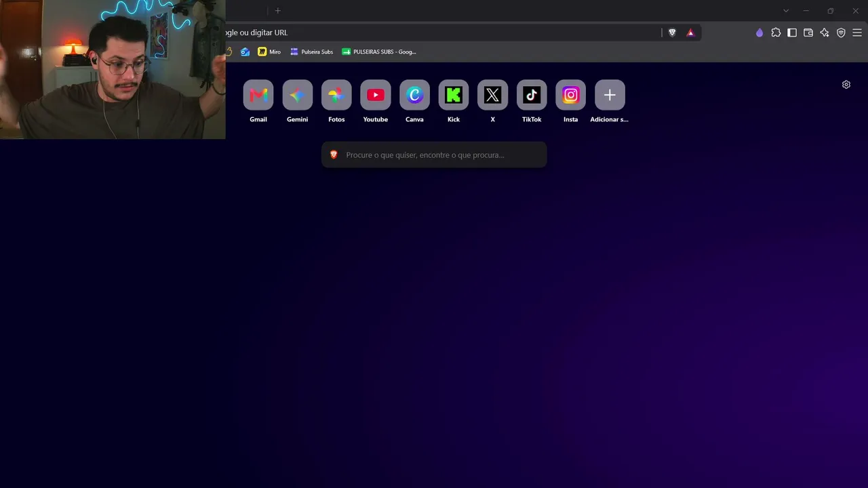The image size is (868, 488).
Task: Minimize the browser window
Action: (806, 11)
